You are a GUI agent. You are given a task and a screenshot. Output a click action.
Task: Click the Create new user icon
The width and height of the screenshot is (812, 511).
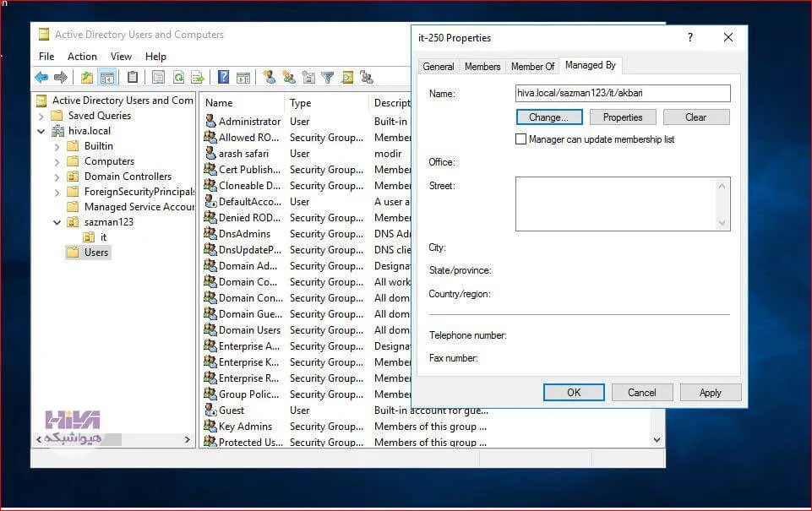coord(269,77)
